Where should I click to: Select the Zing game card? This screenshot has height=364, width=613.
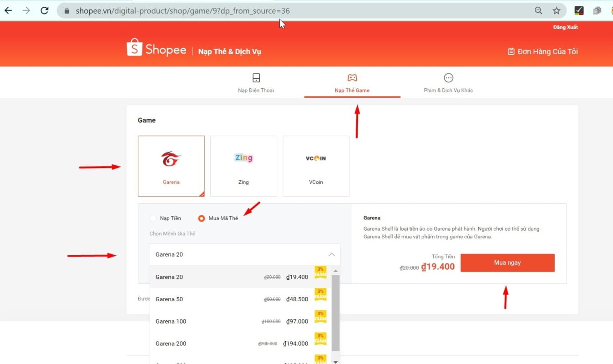[243, 166]
